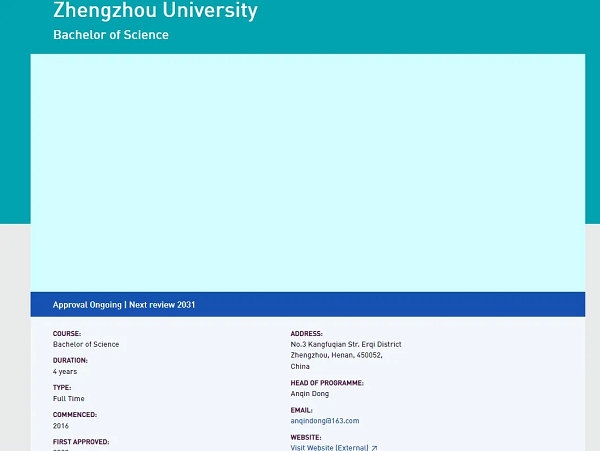Click the COMMENCED field label
The image size is (600, 451).
coord(75,414)
